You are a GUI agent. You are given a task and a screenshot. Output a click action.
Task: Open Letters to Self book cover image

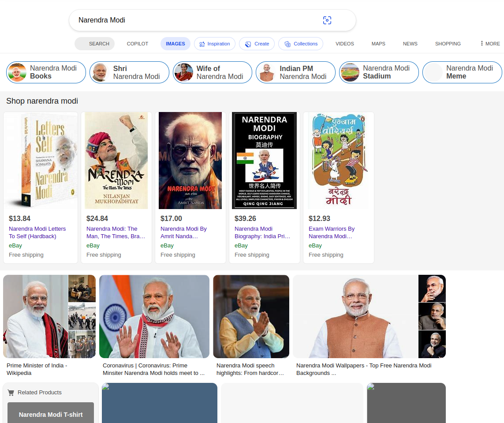[41, 161]
